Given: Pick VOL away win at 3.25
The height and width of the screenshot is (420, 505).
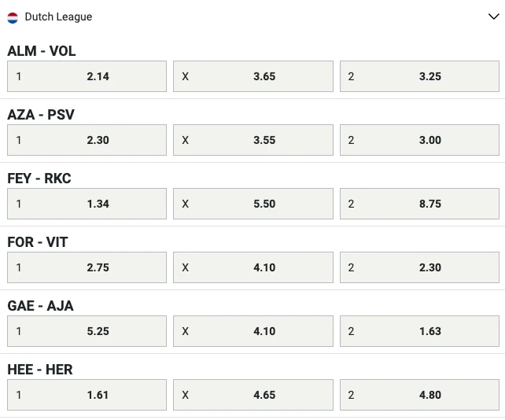Looking at the screenshot, I should 420,76.
